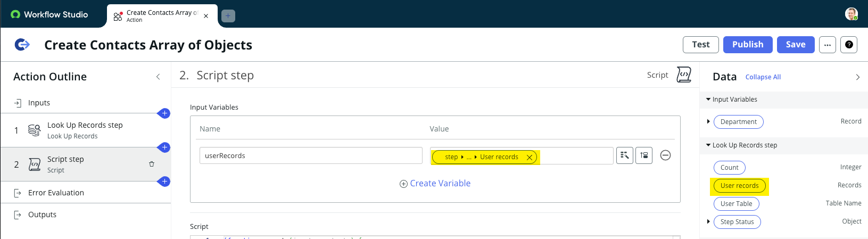Screen dimensions: 868x239
Task: Click the Value column header
Action: coord(439,129)
